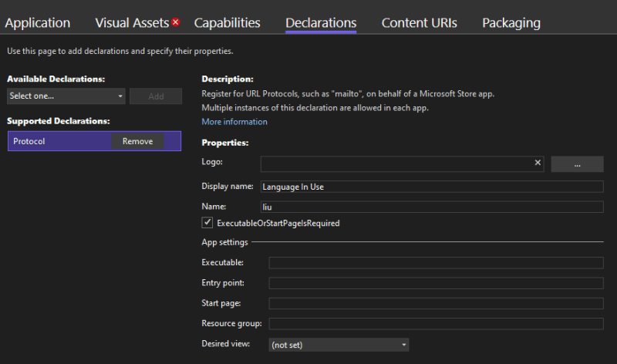Screen dimensions: 617x364
Task: Open the Content URIs tab
Action: (419, 23)
